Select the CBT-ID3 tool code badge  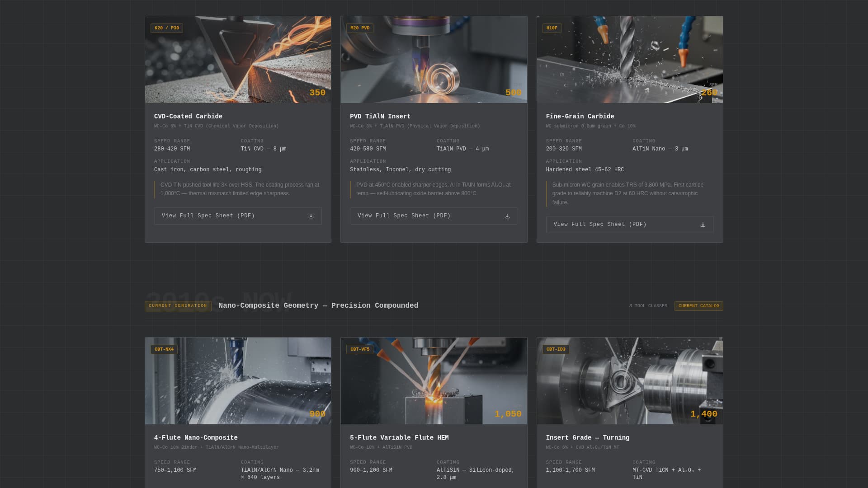(x=557, y=349)
